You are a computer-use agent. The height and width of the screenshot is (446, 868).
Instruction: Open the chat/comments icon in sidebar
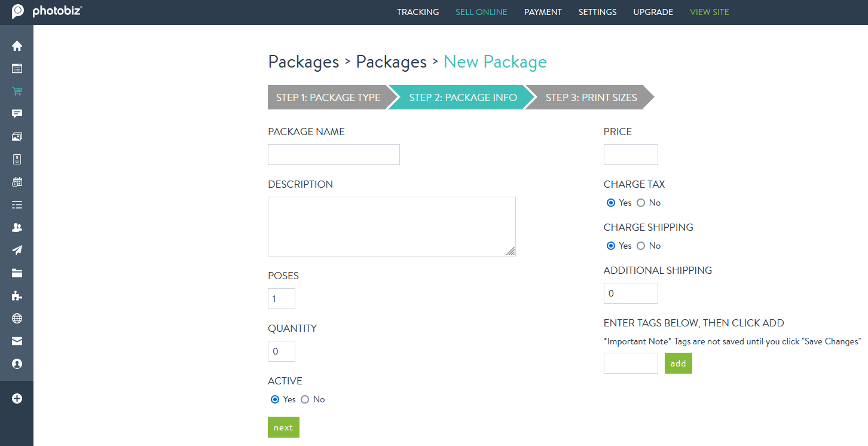coord(17,114)
